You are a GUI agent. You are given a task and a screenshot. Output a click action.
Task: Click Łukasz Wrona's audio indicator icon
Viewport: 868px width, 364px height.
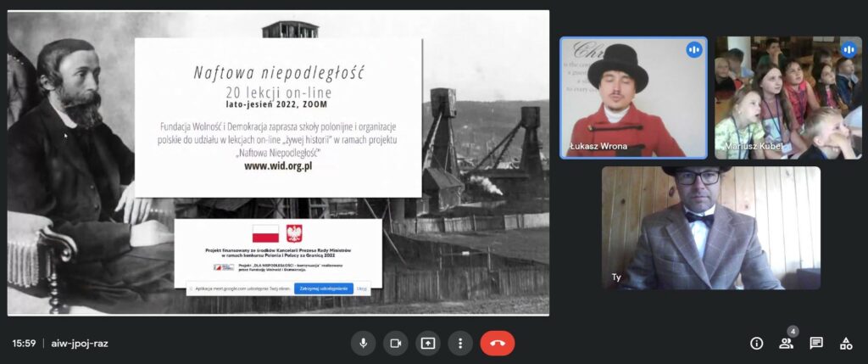tap(694, 50)
